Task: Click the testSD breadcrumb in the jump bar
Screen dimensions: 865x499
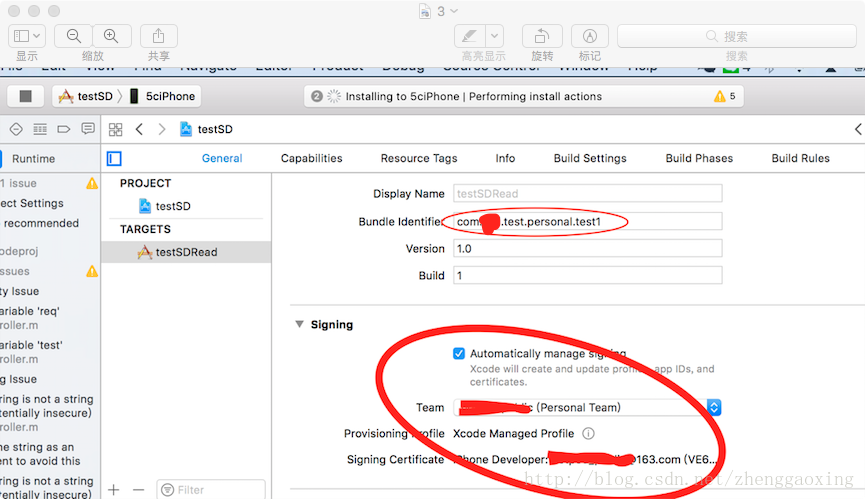Action: (206, 129)
